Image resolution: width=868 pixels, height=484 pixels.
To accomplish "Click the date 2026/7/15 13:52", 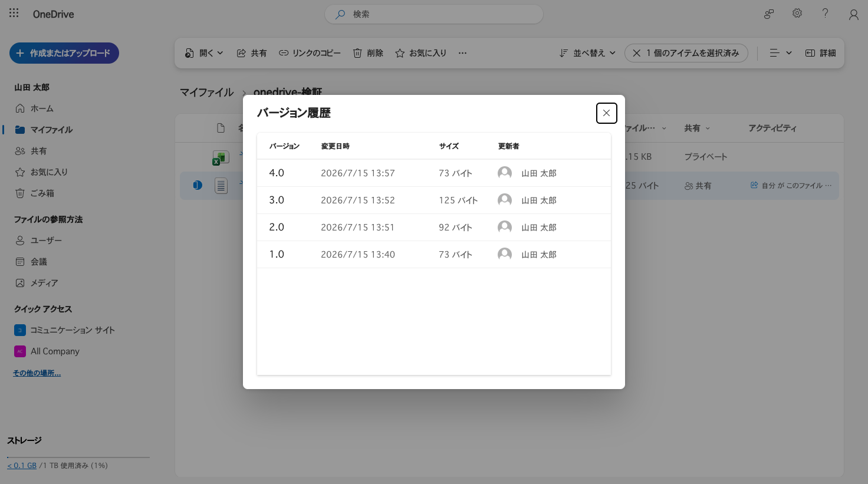I will (358, 200).
